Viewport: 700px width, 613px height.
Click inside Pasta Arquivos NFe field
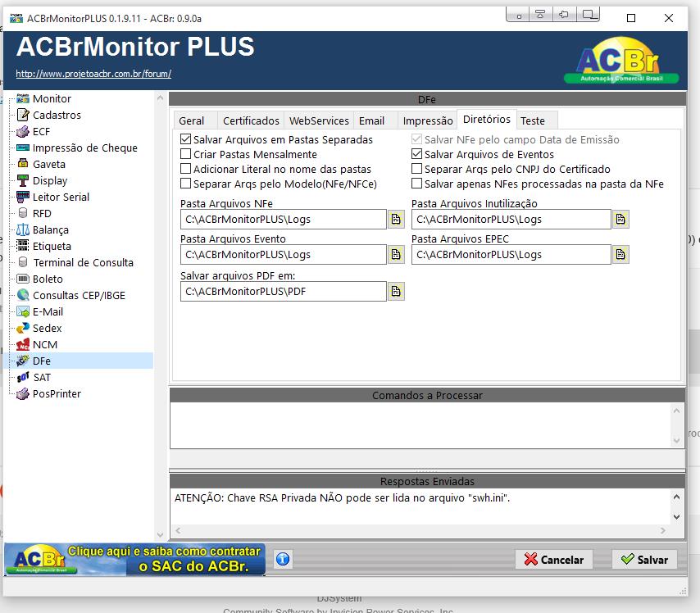[284, 219]
